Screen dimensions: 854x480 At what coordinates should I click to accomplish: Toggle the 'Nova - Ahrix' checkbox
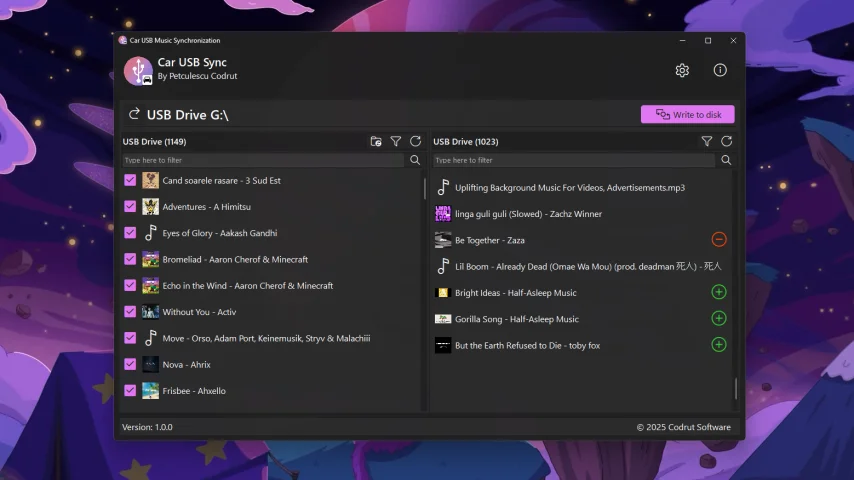[130, 364]
